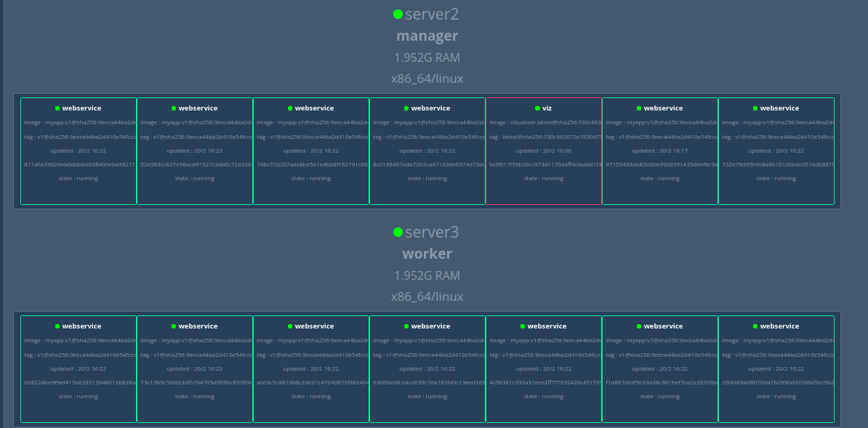Click green dot of webservice container d28224be
This screenshot has height=428, width=868.
tap(57, 327)
